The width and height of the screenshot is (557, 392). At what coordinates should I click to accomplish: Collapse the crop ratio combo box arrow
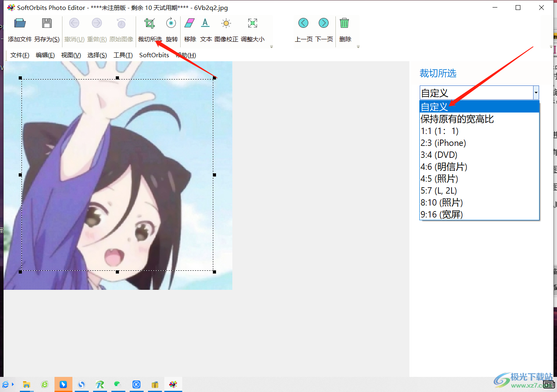coord(536,93)
